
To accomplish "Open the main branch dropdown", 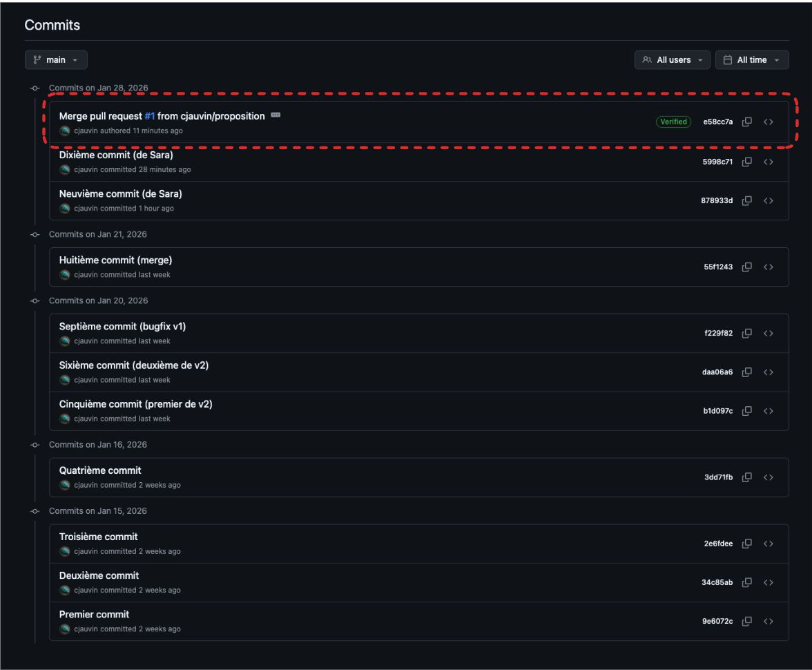I will (x=56, y=60).
